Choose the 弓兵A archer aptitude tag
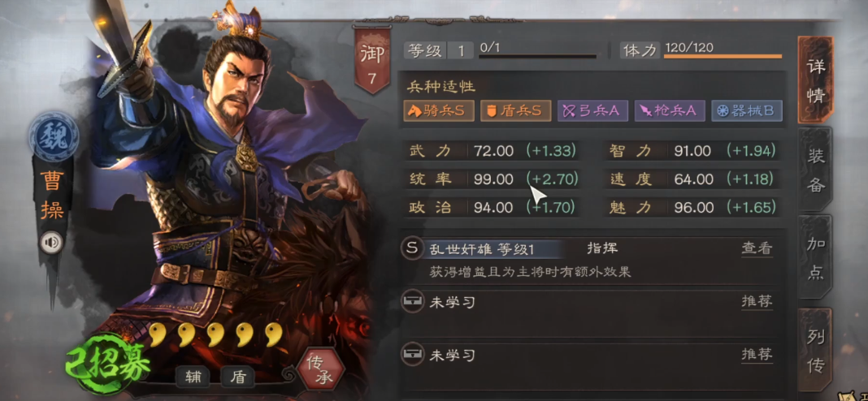 pyautogui.click(x=592, y=110)
